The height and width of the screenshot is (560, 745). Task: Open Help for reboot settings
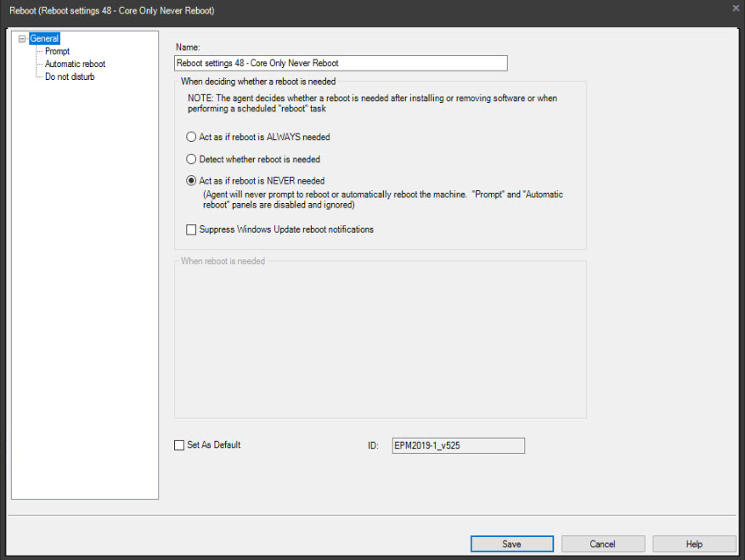[694, 543]
